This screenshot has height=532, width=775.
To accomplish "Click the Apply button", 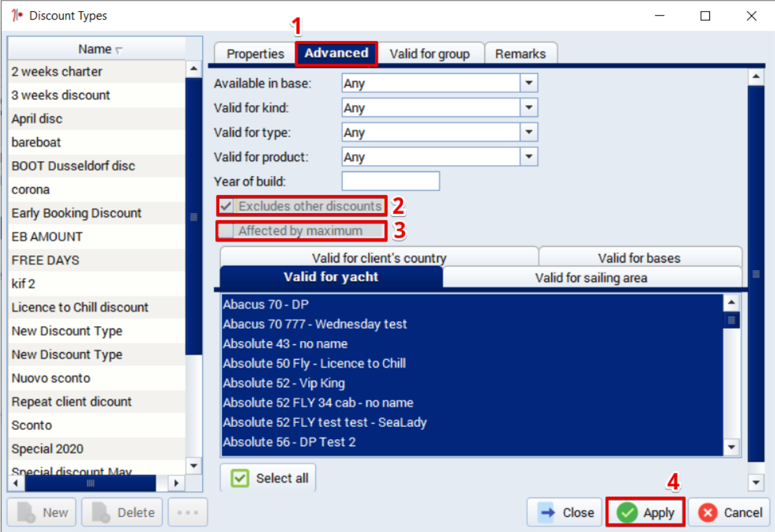I will tap(646, 513).
